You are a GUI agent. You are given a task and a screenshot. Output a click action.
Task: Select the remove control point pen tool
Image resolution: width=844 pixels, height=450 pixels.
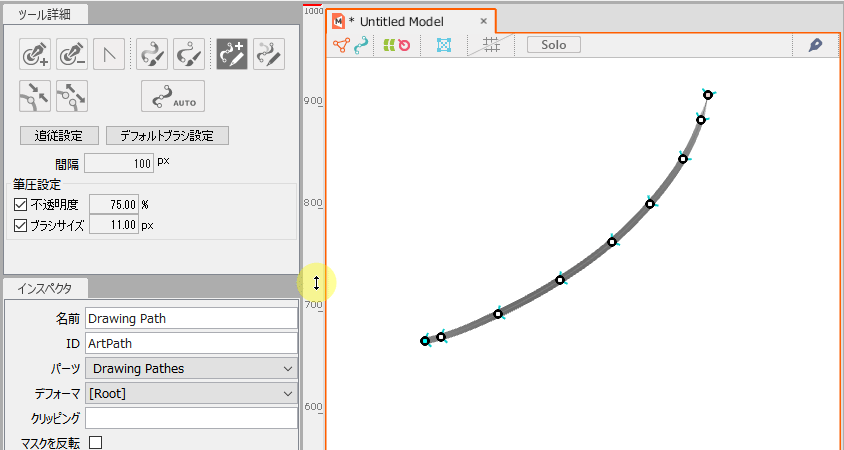(72, 55)
